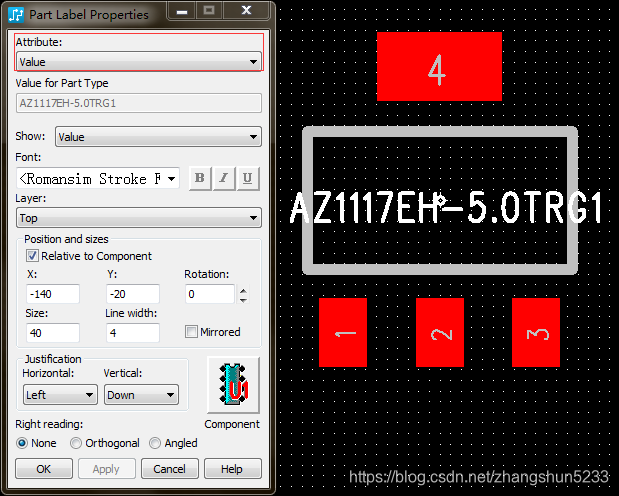619x496 pixels.
Task: Open the Layer dropdown showing Top
Action: coord(139,218)
